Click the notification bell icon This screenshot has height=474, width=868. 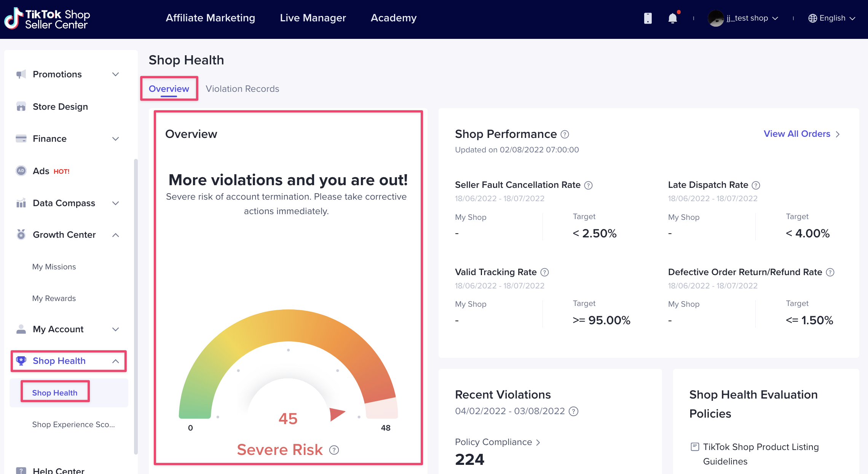673,18
